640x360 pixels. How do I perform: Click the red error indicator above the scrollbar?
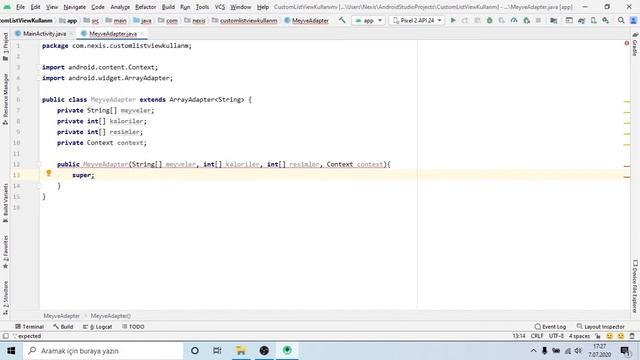coord(627,43)
